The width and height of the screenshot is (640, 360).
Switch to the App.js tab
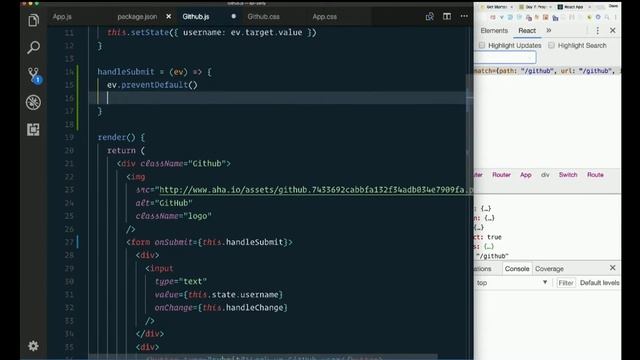coord(62,17)
